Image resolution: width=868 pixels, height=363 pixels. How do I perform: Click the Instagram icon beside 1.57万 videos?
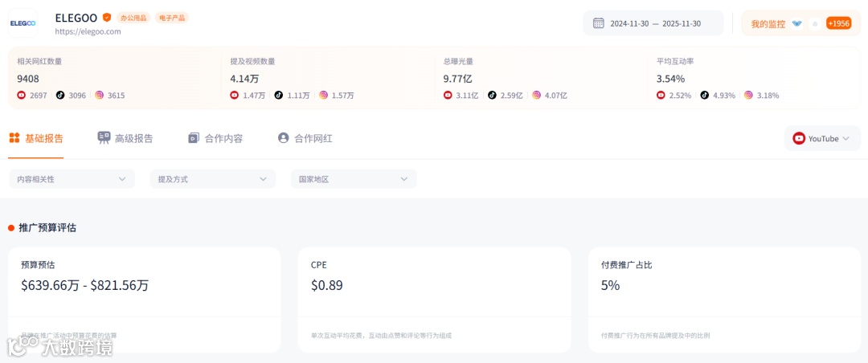coord(323,96)
